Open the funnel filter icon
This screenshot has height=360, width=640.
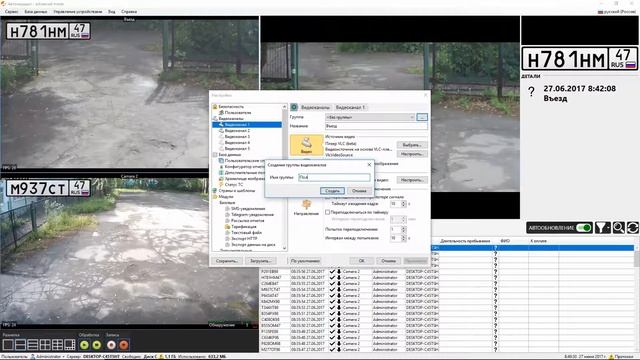tap(600, 228)
